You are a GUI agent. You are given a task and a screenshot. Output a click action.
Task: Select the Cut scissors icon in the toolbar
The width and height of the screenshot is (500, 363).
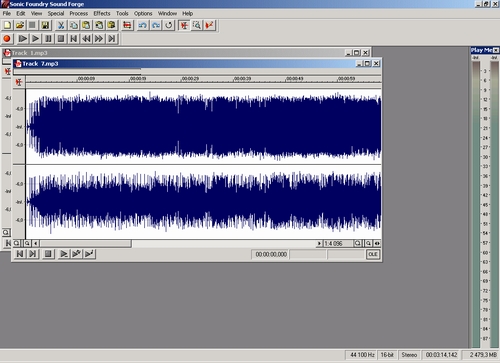[x=61, y=25]
